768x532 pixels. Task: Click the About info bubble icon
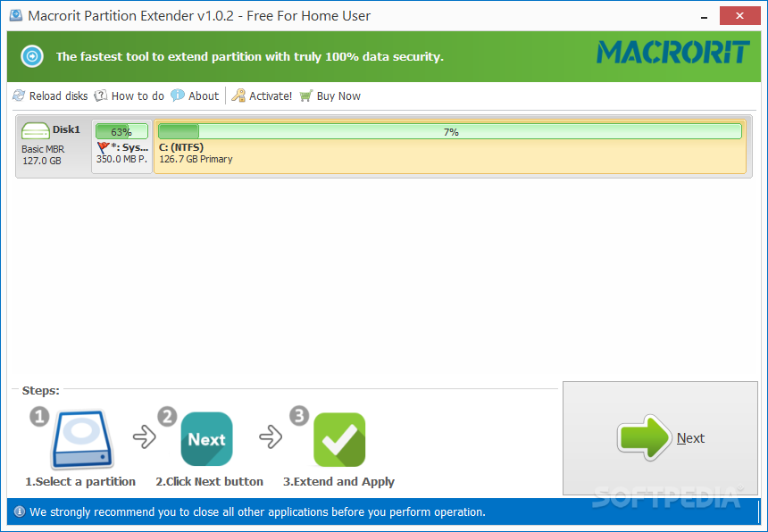click(178, 96)
